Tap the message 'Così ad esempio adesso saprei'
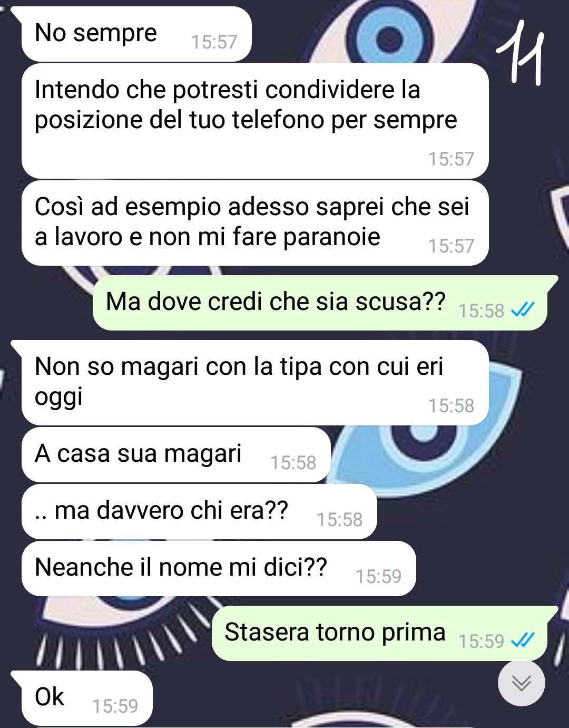Screen dimensions: 569x728 255,222
